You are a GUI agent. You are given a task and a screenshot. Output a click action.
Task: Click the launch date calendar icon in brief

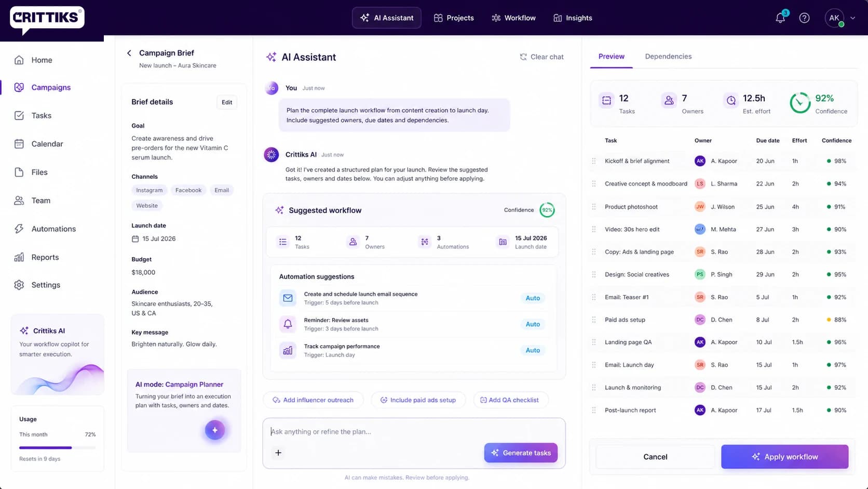[135, 239]
